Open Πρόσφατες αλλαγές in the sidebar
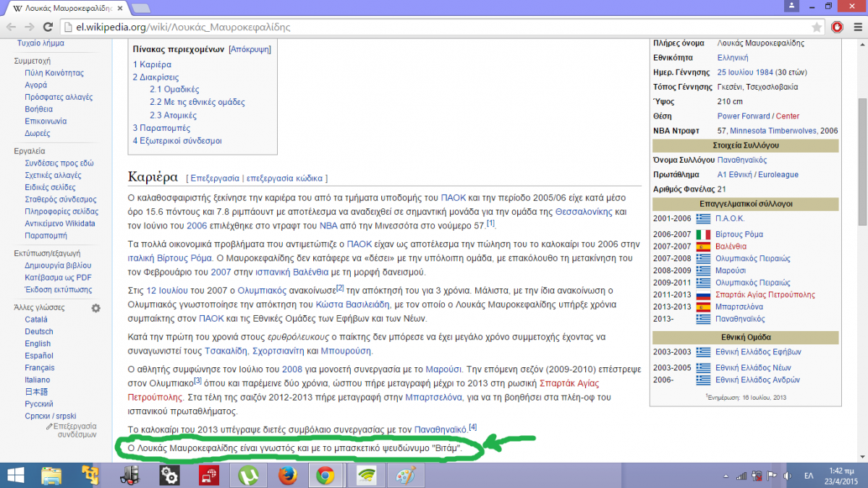Viewport: 868px width, 488px height. pyautogui.click(x=59, y=97)
